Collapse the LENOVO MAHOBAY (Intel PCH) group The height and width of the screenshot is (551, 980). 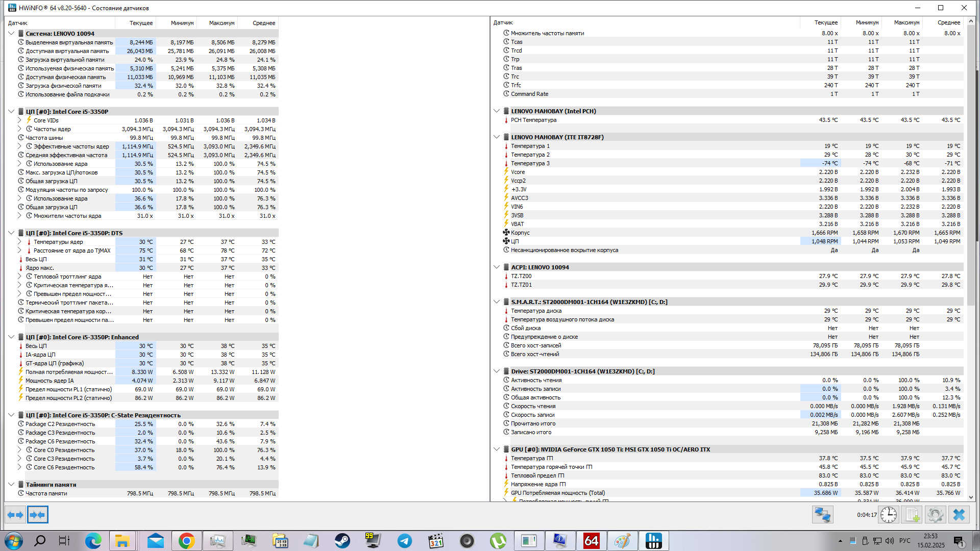[497, 111]
